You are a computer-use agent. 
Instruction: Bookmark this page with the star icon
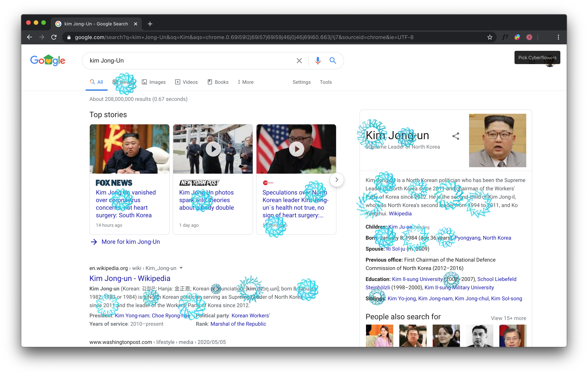490,37
